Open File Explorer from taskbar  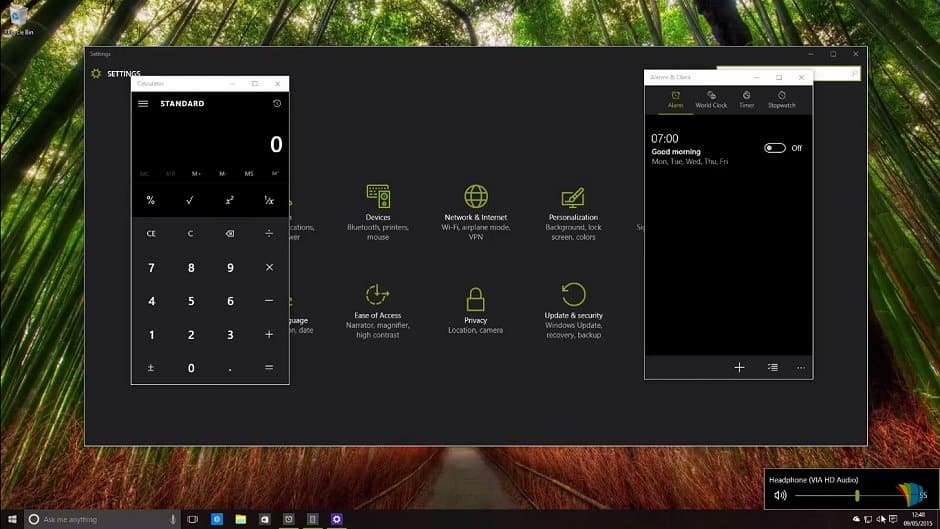pos(240,519)
